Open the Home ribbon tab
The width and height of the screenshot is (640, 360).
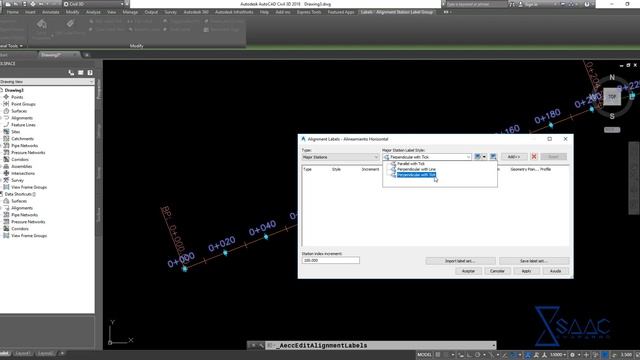tap(13, 12)
